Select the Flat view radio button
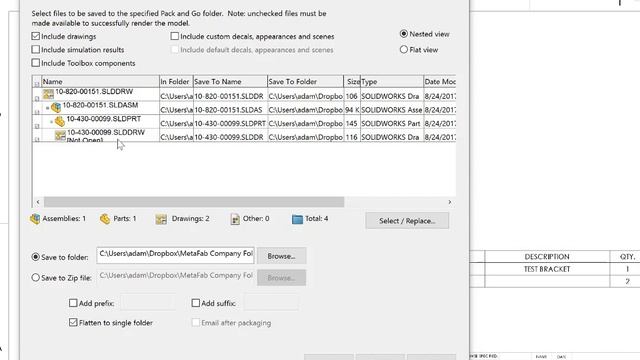 [x=404, y=49]
